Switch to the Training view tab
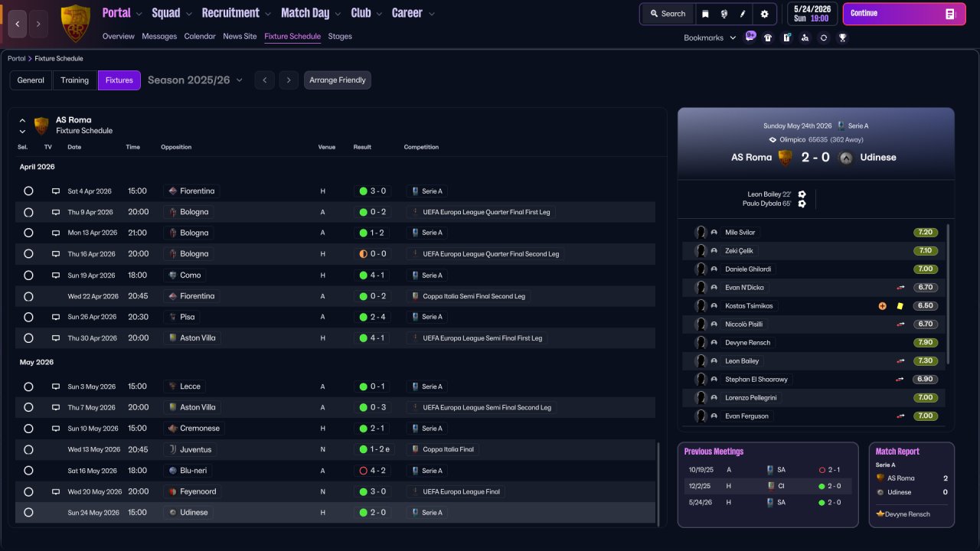The width and height of the screenshot is (980, 551). (75, 80)
